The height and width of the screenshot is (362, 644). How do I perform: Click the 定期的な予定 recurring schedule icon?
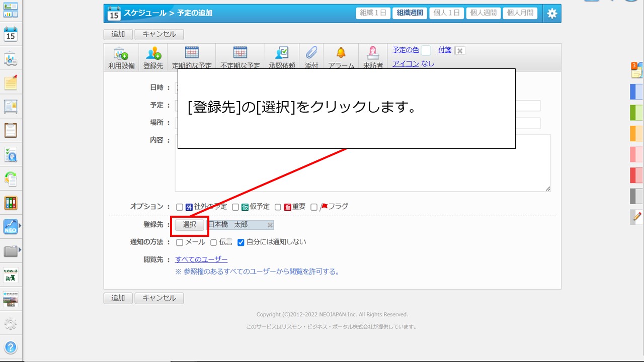pyautogui.click(x=192, y=57)
